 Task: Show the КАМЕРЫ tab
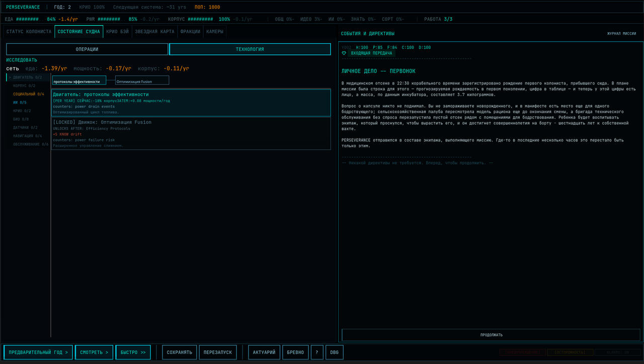[215, 32]
